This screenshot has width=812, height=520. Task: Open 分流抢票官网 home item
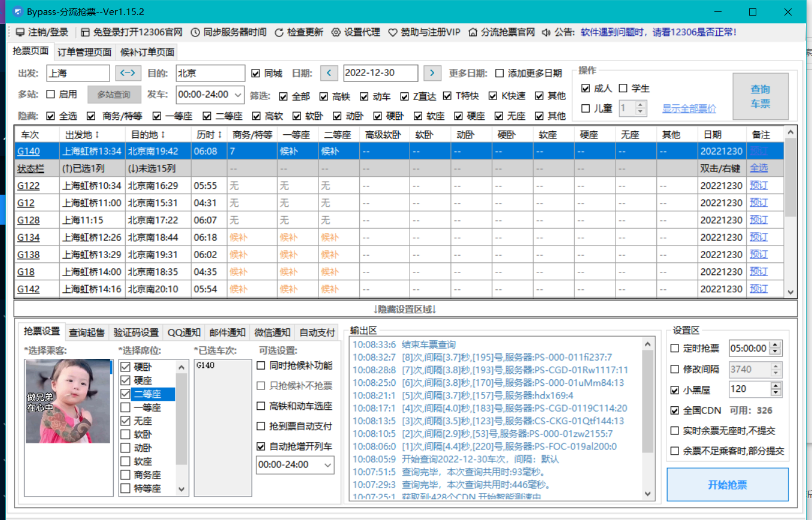(502, 32)
